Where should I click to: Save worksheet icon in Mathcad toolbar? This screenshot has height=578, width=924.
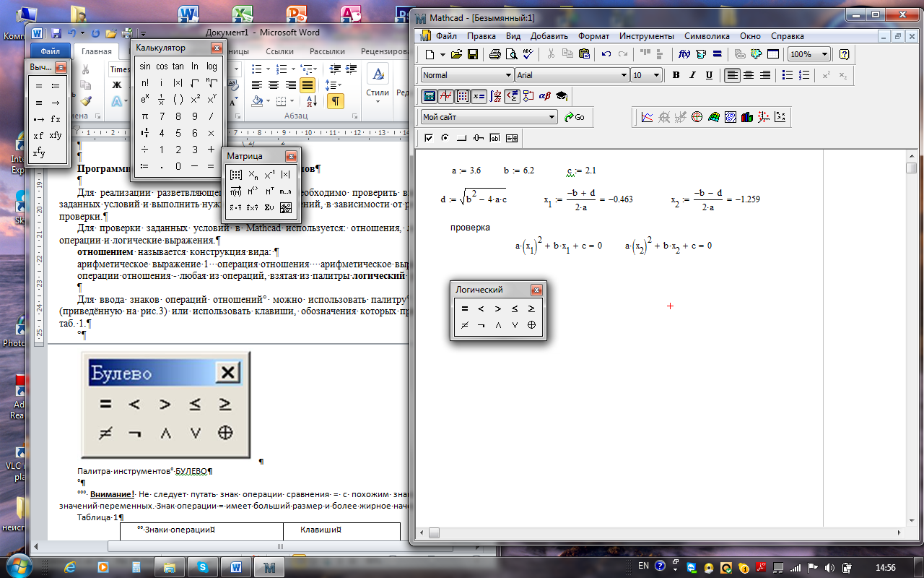[473, 54]
